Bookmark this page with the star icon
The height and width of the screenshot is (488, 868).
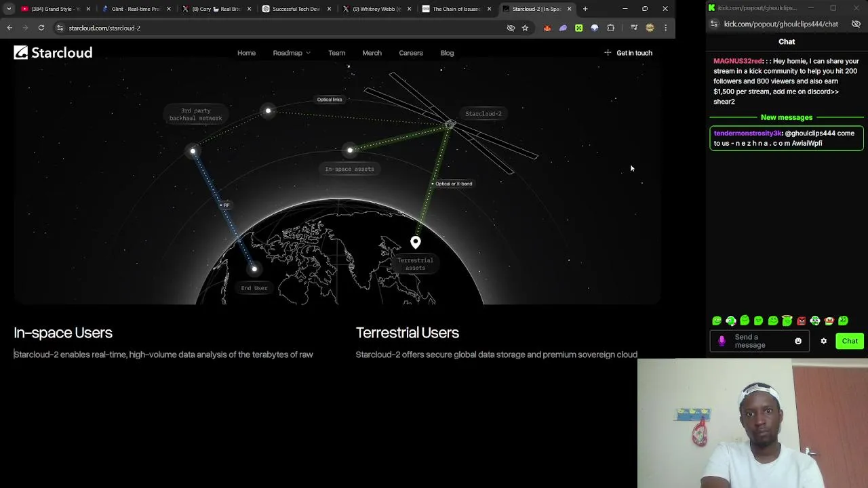point(525,28)
